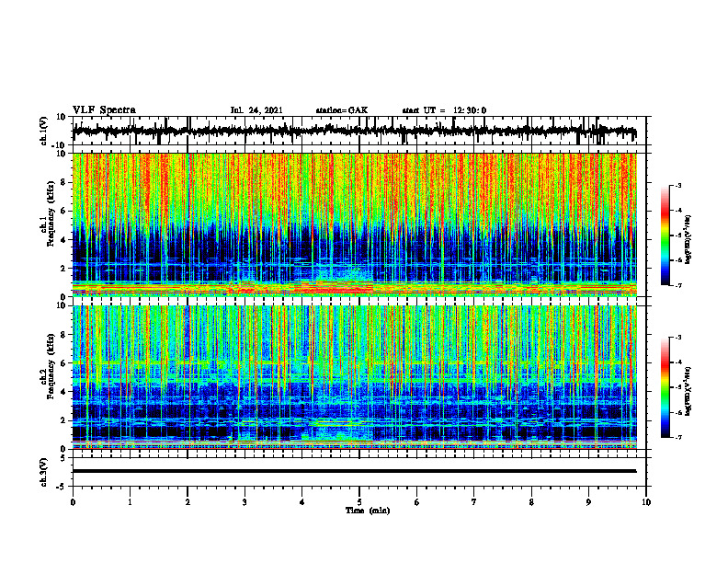Click the ch.1 spectrogram color scale bar
The width and height of the screenshot is (728, 563).
pos(665,236)
